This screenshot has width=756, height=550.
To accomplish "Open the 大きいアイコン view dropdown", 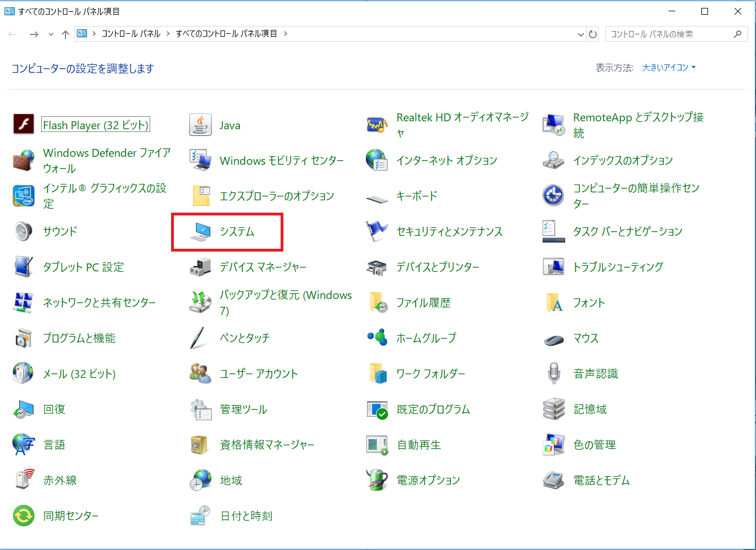I will pos(669,68).
